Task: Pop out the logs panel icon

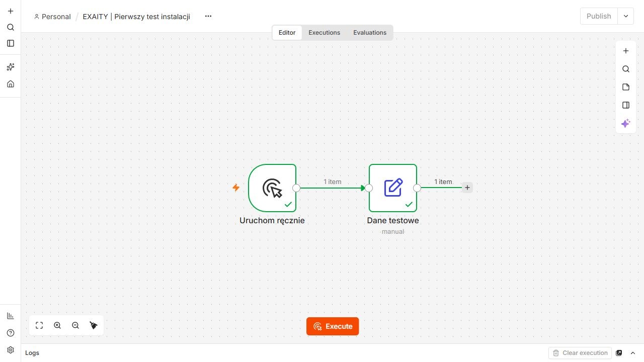Action: (619, 353)
